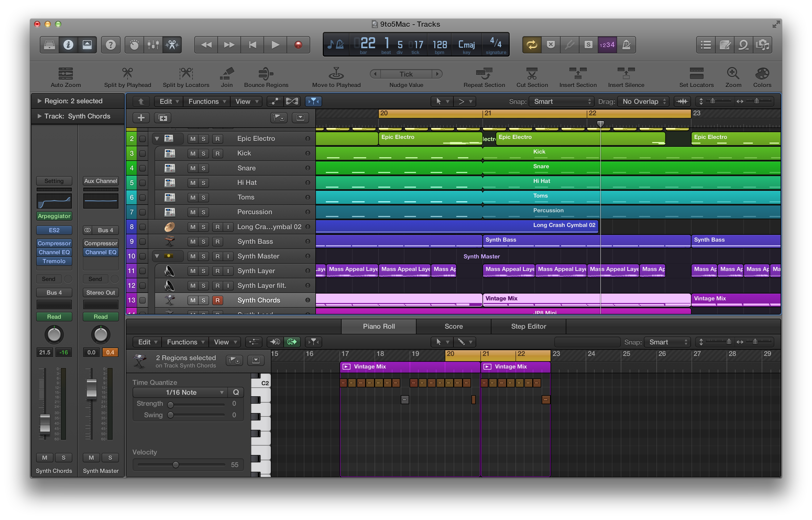
Task: Click the Split by Playhead scissors icon
Action: [x=127, y=74]
